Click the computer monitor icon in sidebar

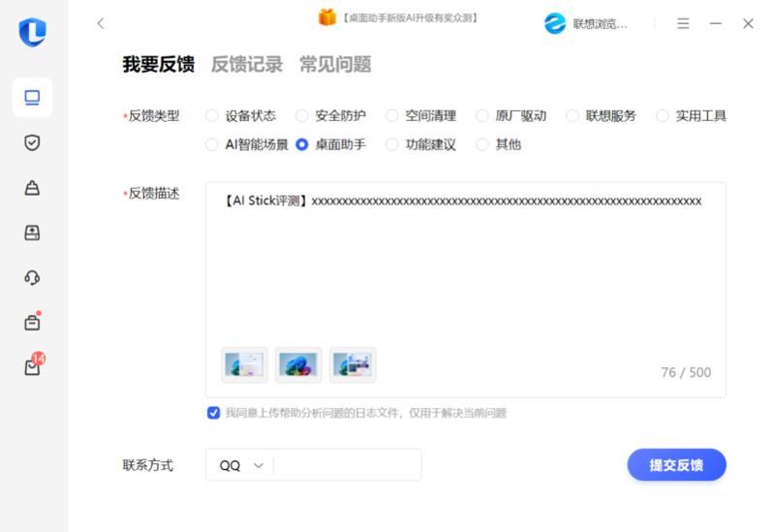pos(32,97)
